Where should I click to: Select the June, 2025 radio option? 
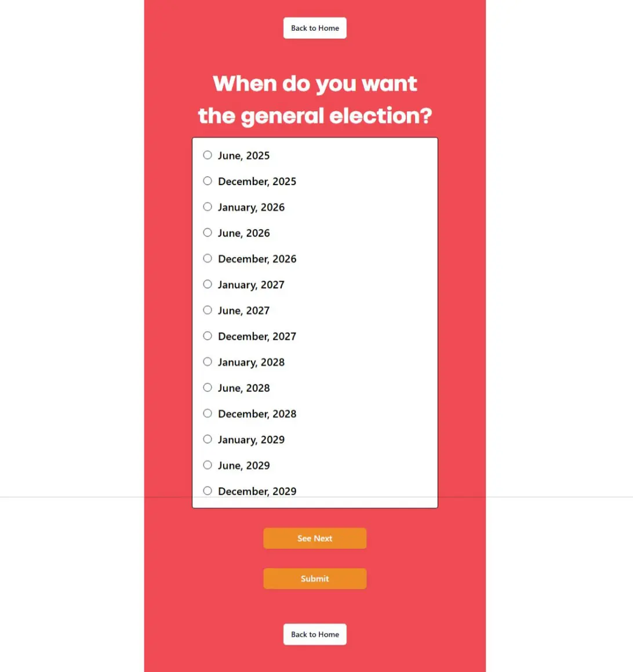[208, 155]
